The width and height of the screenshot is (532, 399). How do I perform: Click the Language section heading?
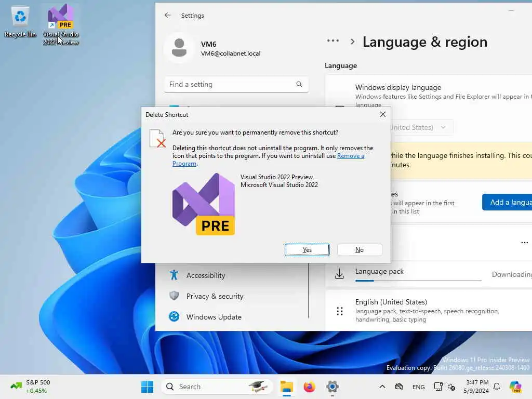[341, 65]
